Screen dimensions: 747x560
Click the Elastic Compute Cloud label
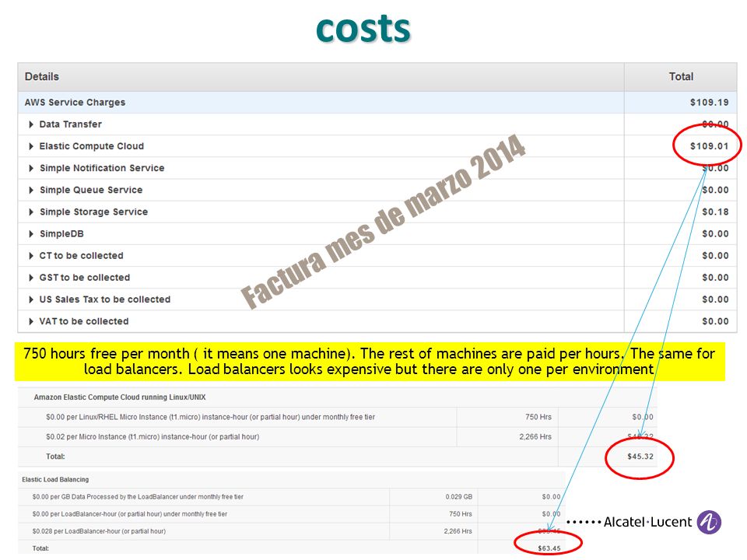[x=92, y=146]
